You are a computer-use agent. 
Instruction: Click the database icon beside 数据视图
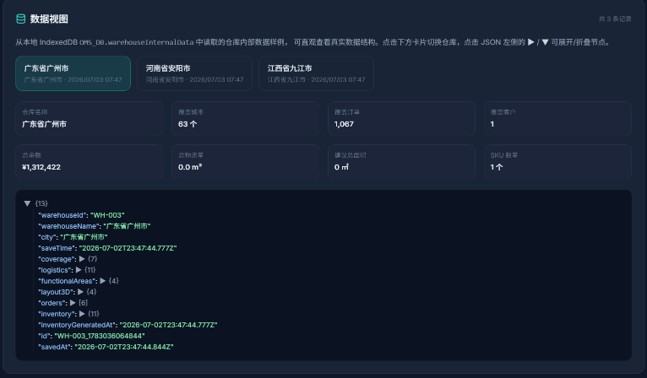[x=21, y=19]
